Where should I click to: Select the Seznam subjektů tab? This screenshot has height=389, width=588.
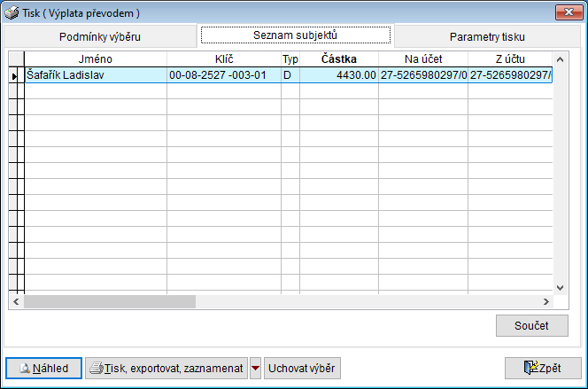click(295, 35)
